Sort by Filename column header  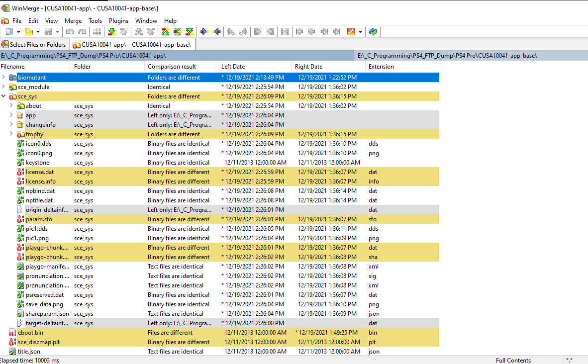click(35, 67)
